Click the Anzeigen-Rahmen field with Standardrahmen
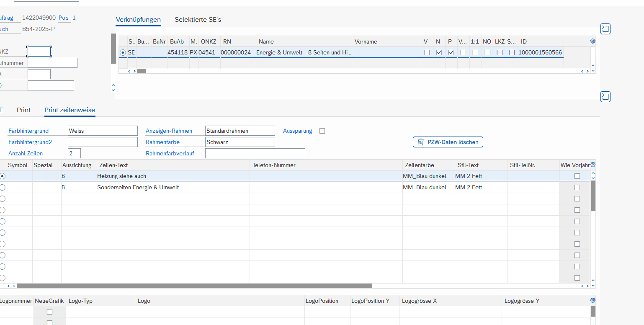This screenshot has height=325, width=644. click(240, 131)
